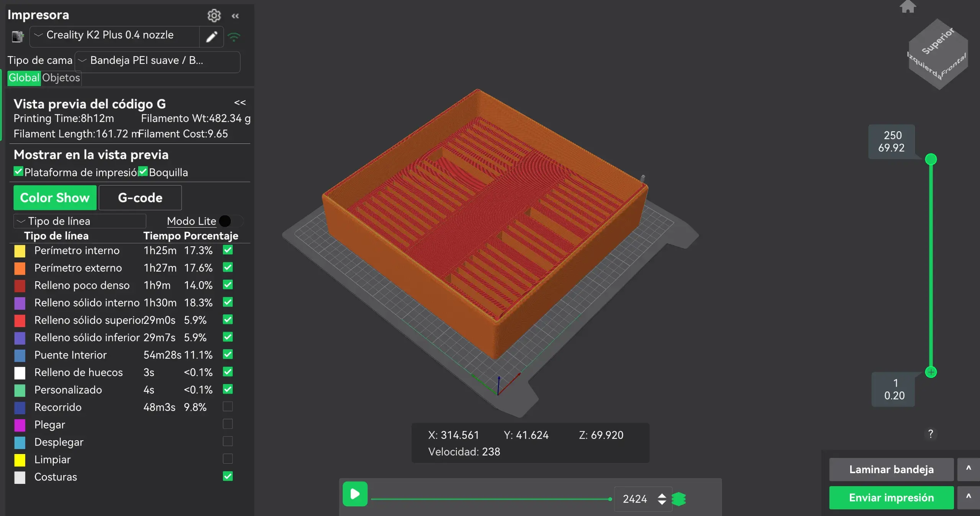Click the orange Perímetro externo color swatch
This screenshot has width=980, height=516.
point(20,268)
